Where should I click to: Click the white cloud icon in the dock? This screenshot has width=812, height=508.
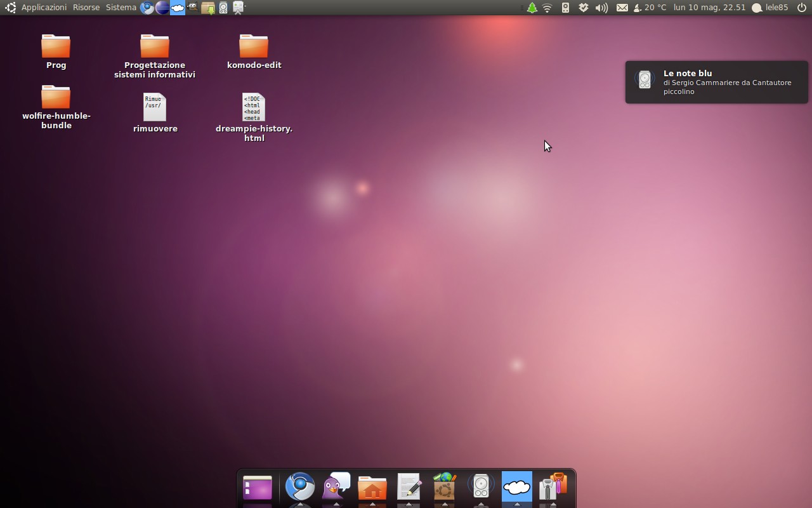point(517,487)
